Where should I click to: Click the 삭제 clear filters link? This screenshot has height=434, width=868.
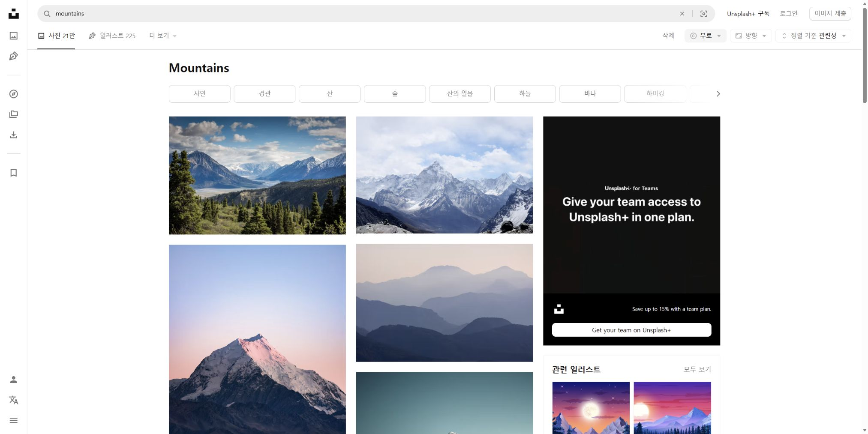coord(668,36)
